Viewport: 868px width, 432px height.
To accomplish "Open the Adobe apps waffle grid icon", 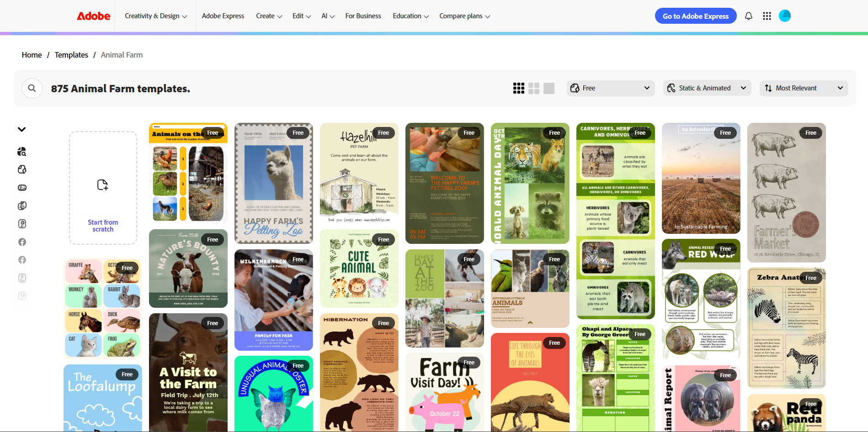I will coord(767,16).
